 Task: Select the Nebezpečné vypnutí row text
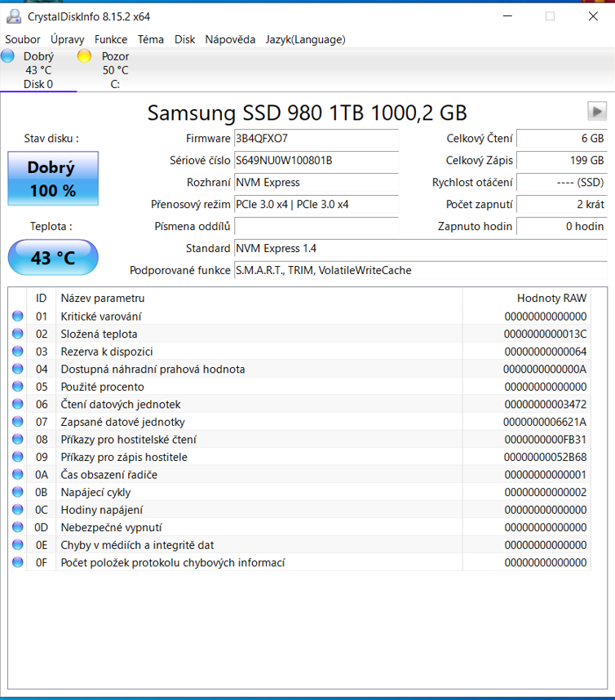pos(111,527)
